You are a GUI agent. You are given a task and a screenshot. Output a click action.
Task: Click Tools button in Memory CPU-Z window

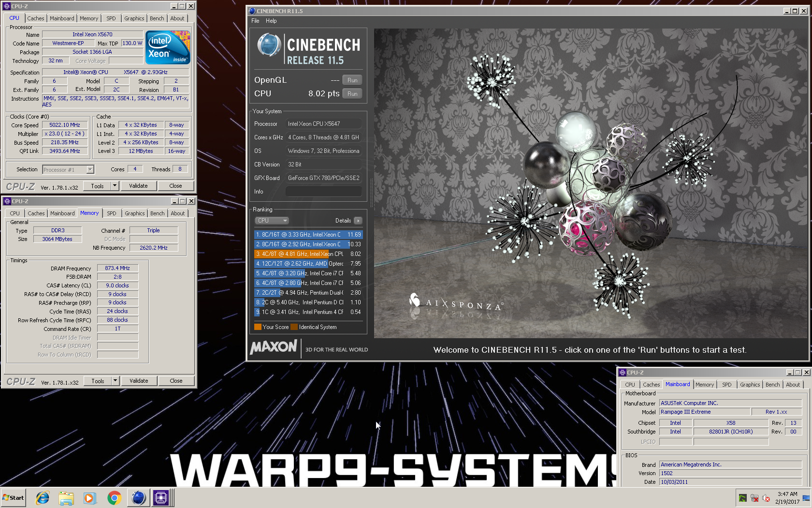pos(98,381)
